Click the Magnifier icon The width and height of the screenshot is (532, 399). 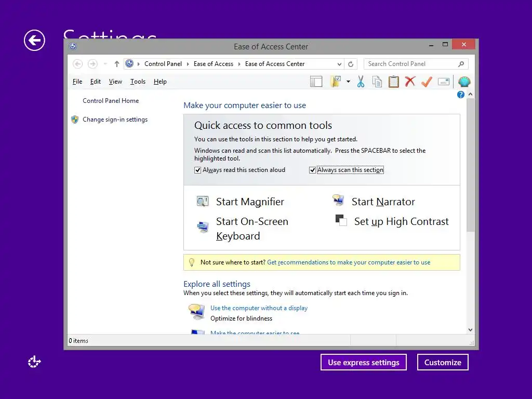pyautogui.click(x=203, y=201)
